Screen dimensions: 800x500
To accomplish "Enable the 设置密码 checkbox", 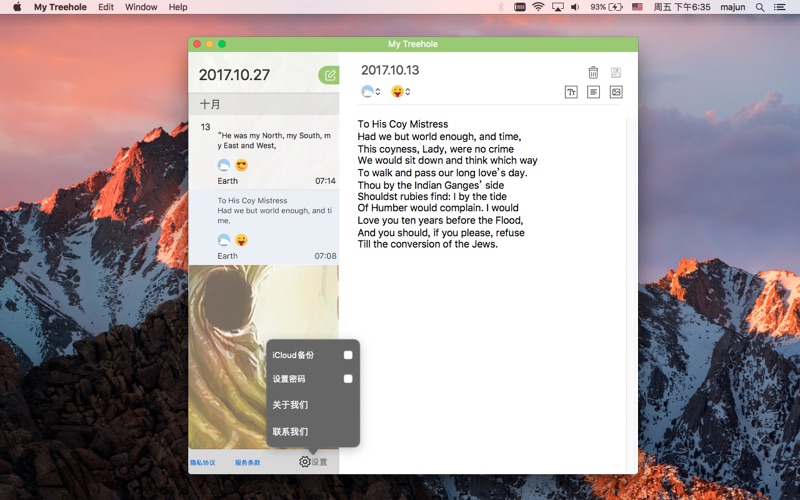I will coord(348,379).
